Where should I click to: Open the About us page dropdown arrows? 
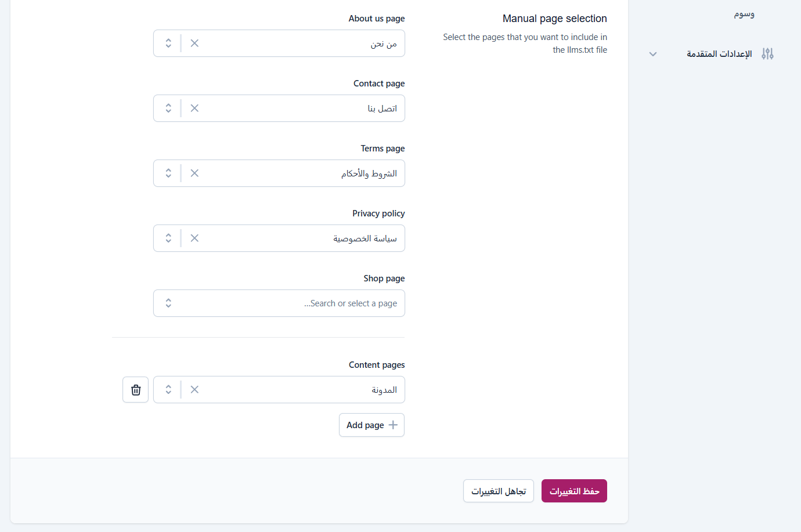tap(168, 44)
